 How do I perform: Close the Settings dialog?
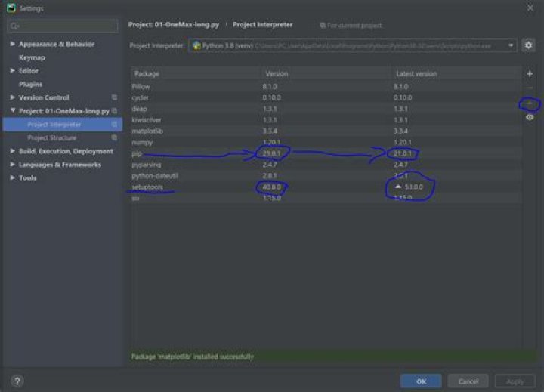tap(530, 8)
